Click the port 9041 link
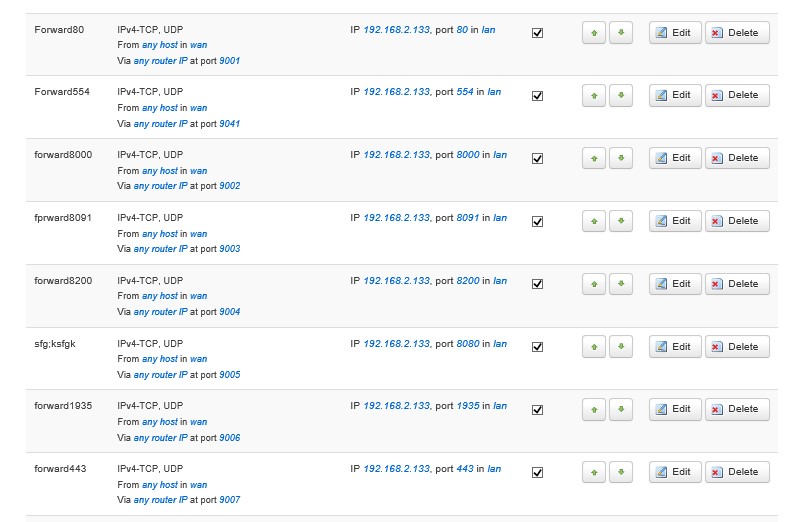788x522 pixels. point(229,124)
